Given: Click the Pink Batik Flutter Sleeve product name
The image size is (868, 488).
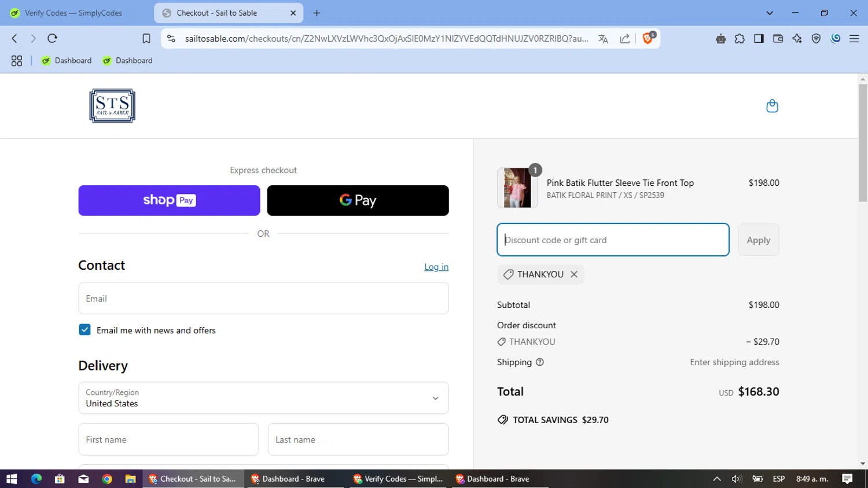Looking at the screenshot, I should tap(620, 183).
